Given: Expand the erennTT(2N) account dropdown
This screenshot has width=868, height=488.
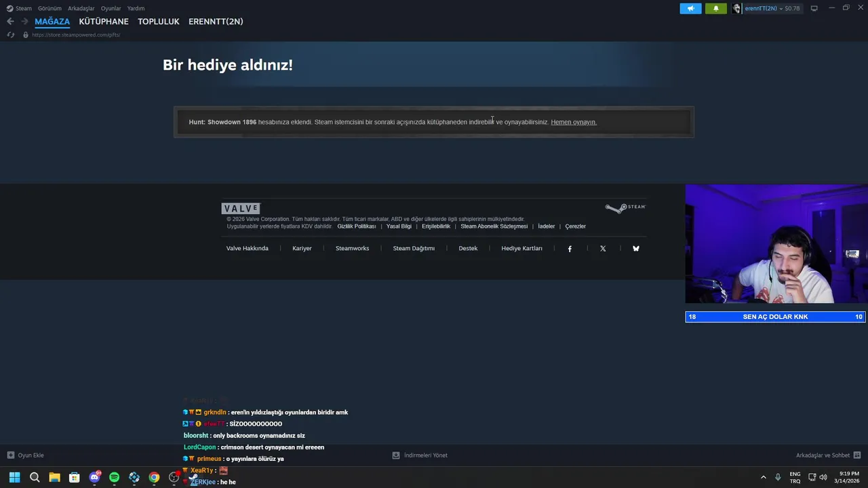Looking at the screenshot, I should click(x=763, y=8).
